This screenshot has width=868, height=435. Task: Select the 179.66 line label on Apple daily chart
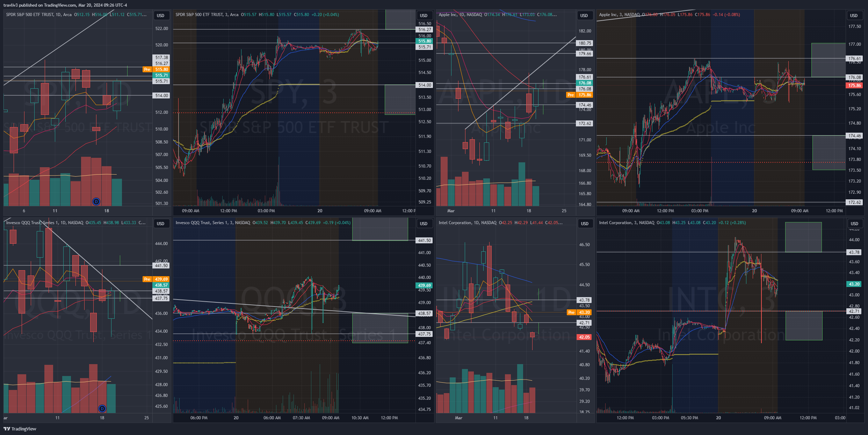coord(585,54)
